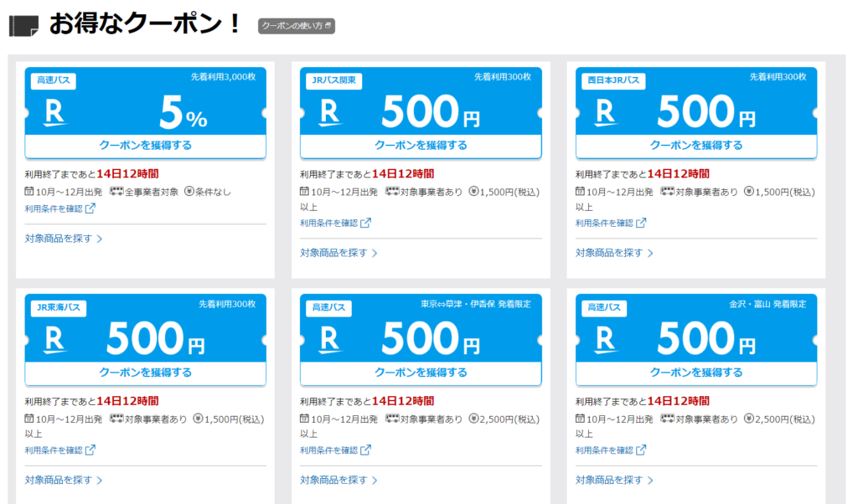Click the bus icon in JR東海バス coupon details

tap(116, 419)
